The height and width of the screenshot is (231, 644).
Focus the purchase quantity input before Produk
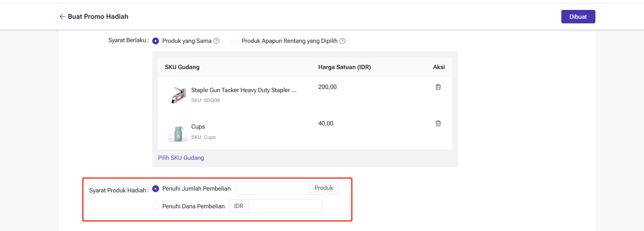(272, 188)
